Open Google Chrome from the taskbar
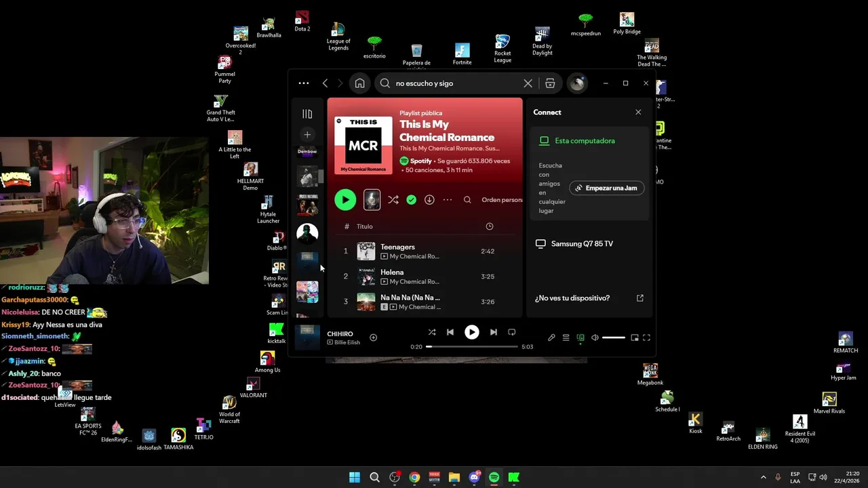The height and width of the screenshot is (488, 868). (414, 477)
